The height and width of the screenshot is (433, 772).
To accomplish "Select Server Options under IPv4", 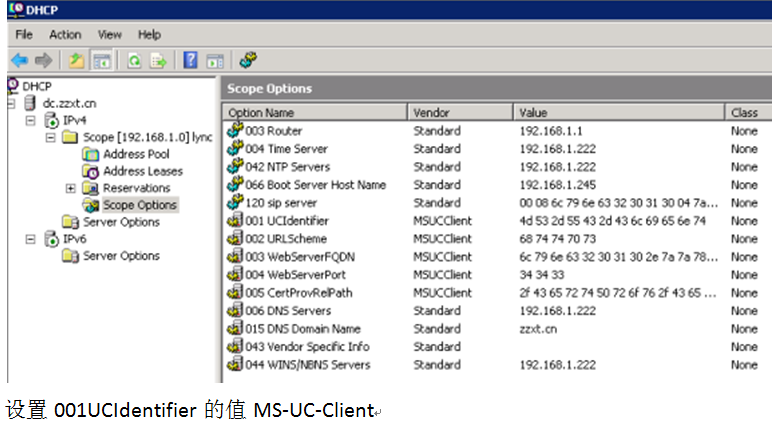I will pos(121,222).
